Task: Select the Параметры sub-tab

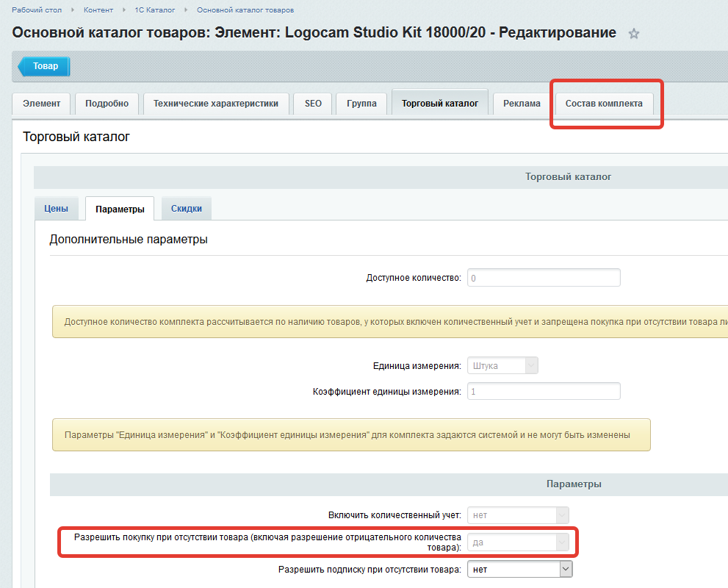Action: pos(120,209)
